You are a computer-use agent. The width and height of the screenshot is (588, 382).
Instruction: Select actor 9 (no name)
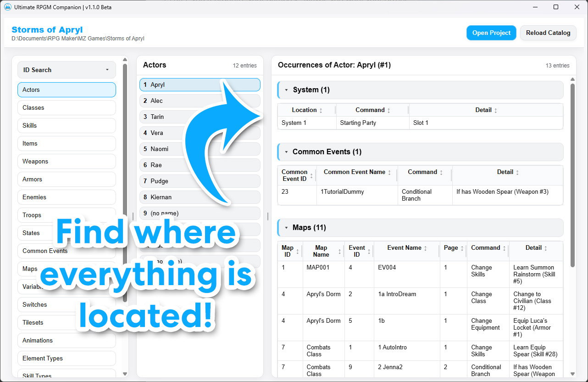point(200,213)
